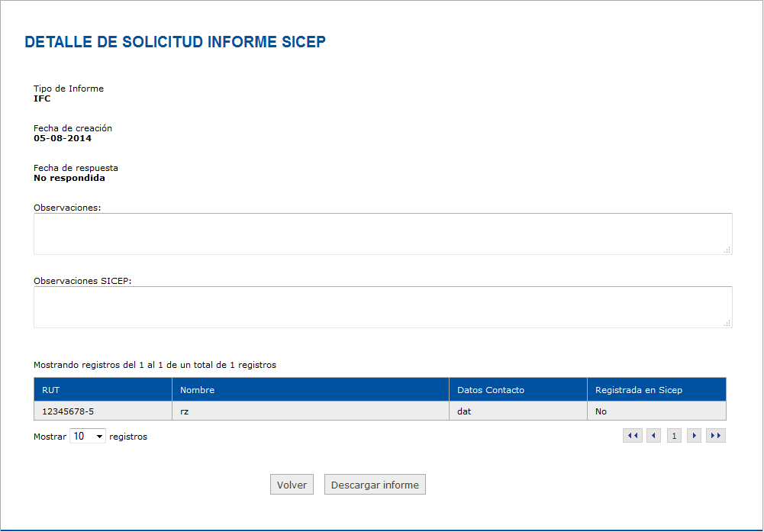This screenshot has height=532, width=764.
Task: Select Registrada en Sicep cell No
Action: 656,411
